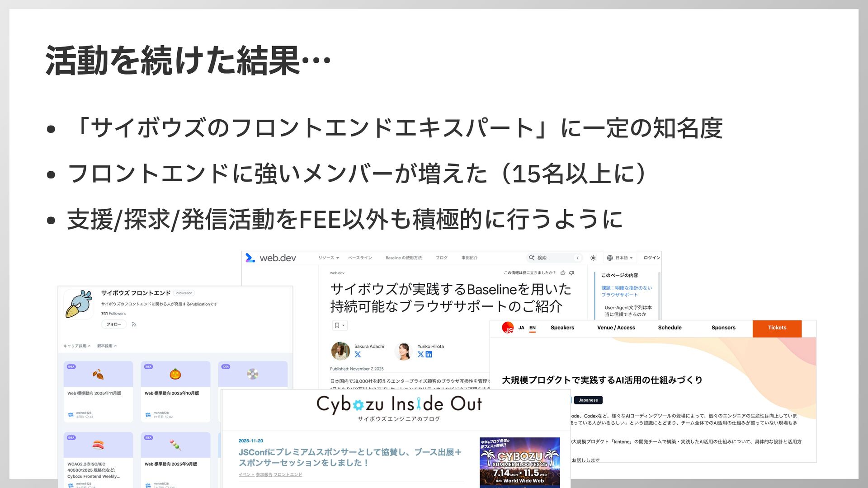The width and height of the screenshot is (868, 488).
Task: Open Yuriko Hirota's LinkedIn icon
Action: pyautogui.click(x=429, y=355)
